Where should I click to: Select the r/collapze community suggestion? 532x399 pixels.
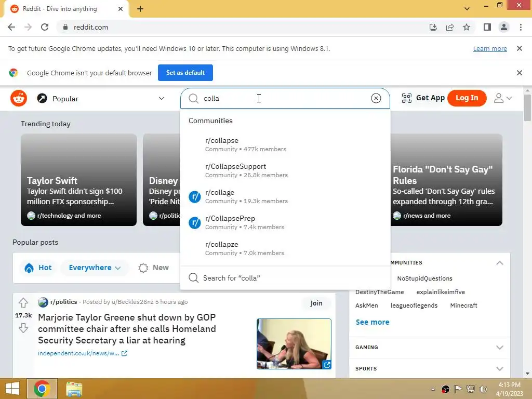[x=285, y=248]
